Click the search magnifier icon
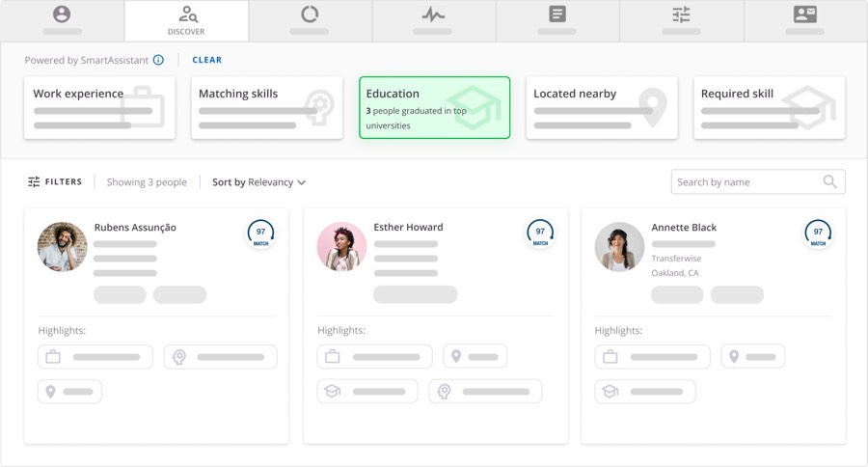This screenshot has height=467, width=868. (829, 181)
